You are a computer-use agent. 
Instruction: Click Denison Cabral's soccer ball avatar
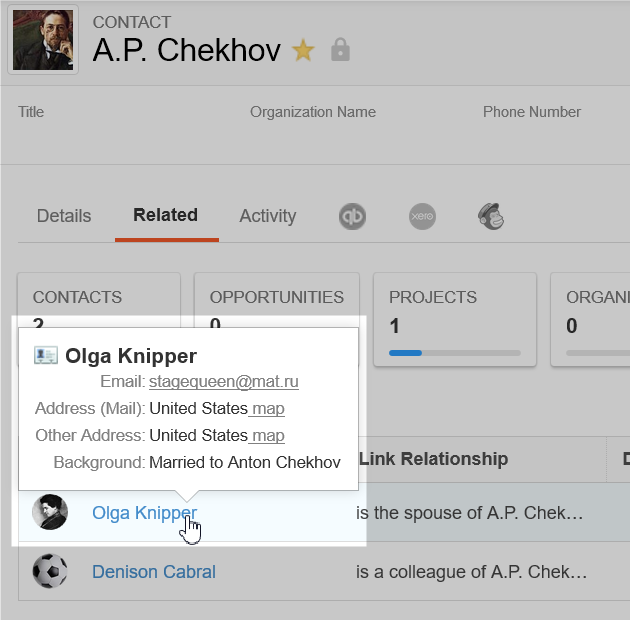tap(50, 571)
